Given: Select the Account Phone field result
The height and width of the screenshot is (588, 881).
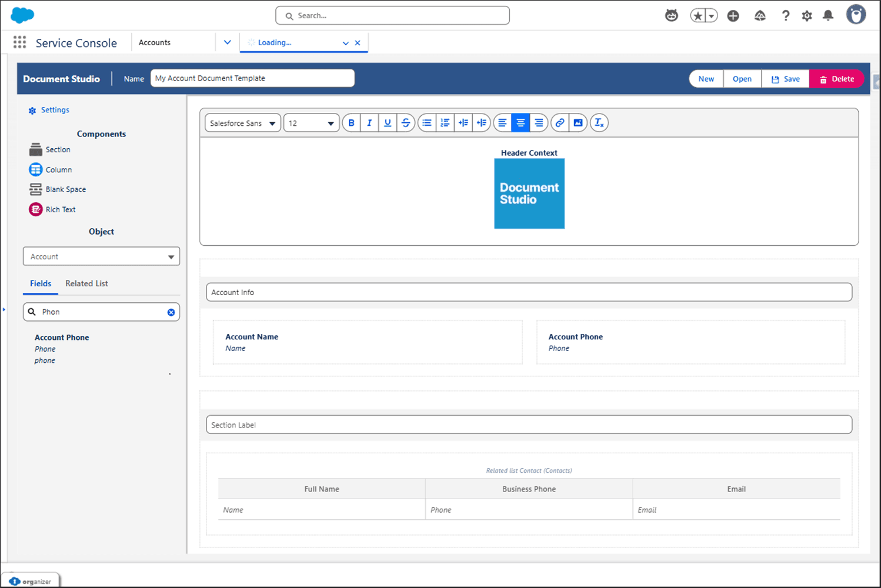Looking at the screenshot, I should [x=62, y=349].
